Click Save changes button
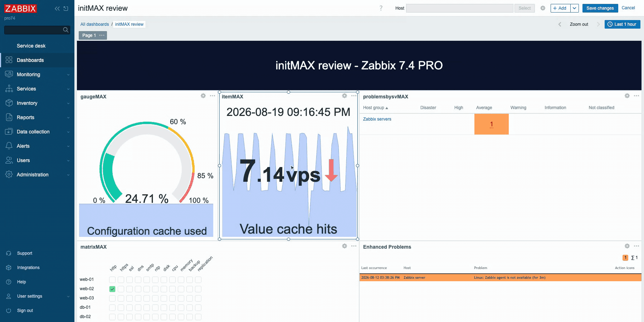This screenshot has height=322, width=644. pos(600,8)
